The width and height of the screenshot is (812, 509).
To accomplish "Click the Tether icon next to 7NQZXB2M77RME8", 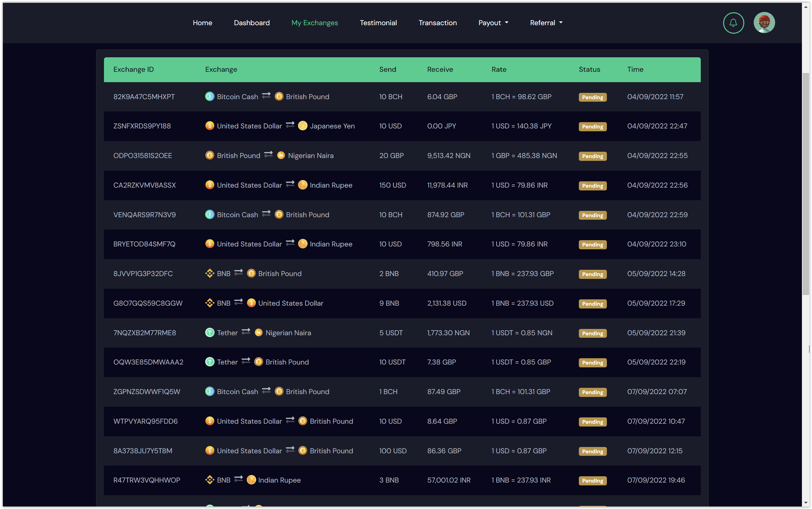I will click(x=210, y=333).
